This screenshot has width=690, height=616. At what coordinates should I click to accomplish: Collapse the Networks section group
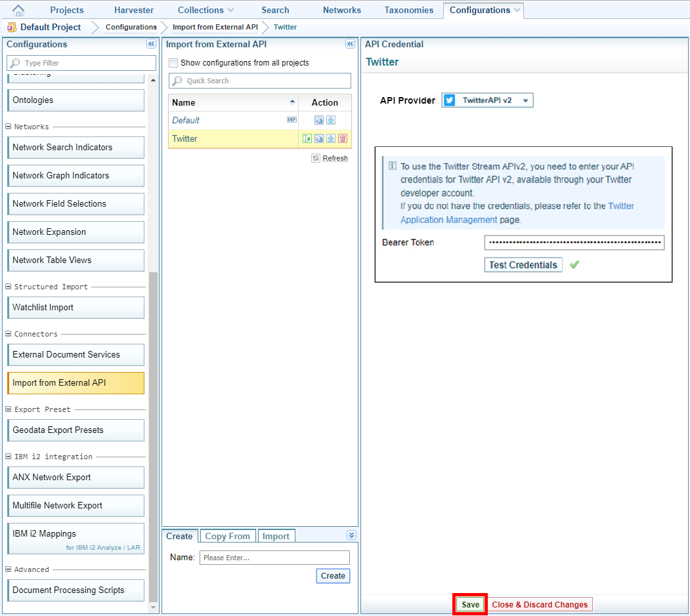[x=9, y=127]
